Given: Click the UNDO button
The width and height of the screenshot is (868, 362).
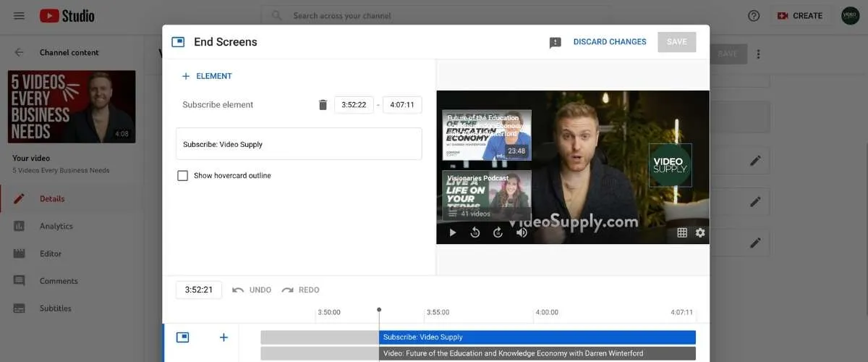Looking at the screenshot, I should pos(252,290).
